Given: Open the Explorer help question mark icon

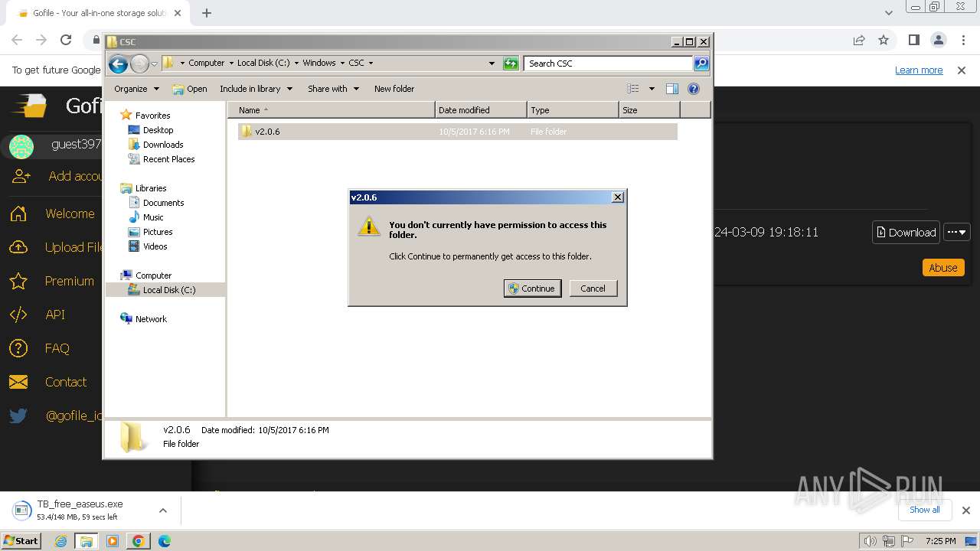Looking at the screenshot, I should (694, 89).
